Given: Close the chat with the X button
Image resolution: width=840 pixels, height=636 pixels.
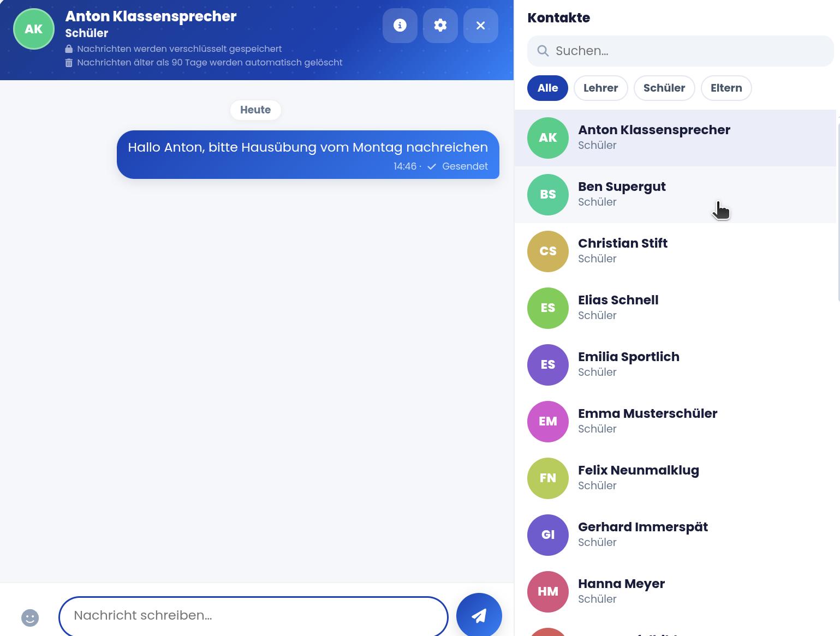Looking at the screenshot, I should (481, 26).
